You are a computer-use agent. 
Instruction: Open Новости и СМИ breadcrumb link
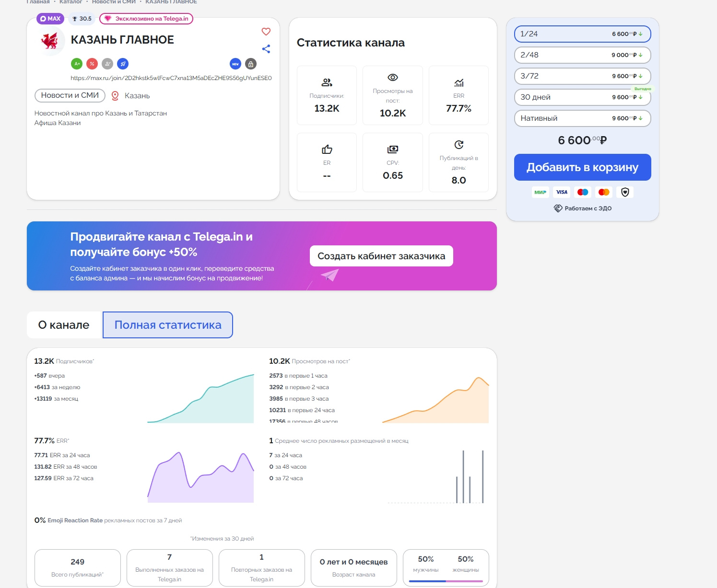[x=114, y=2]
